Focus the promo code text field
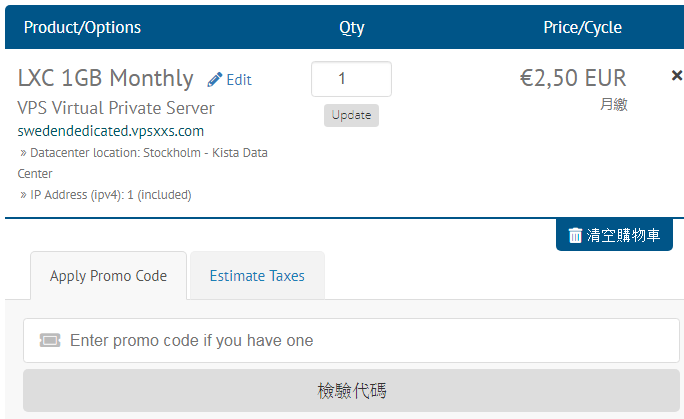 pos(351,341)
